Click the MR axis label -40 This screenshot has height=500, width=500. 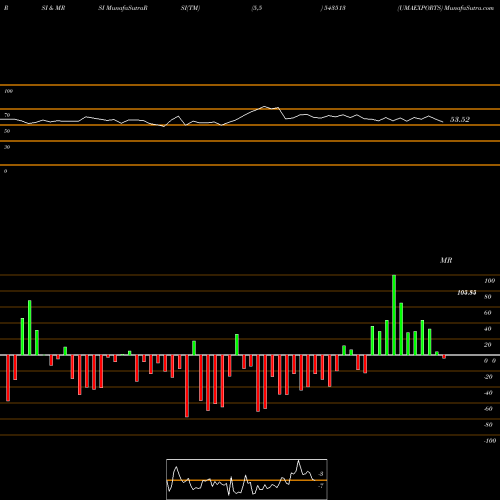488,393
